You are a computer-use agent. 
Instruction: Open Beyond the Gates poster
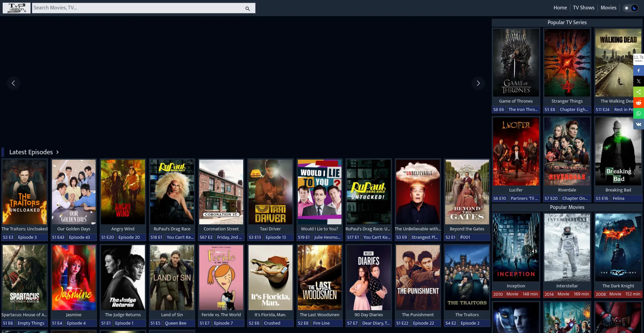click(467, 192)
